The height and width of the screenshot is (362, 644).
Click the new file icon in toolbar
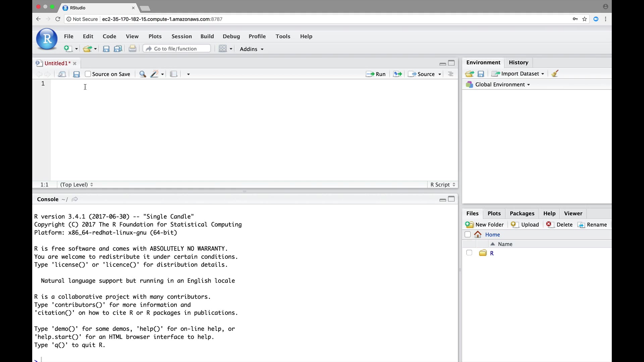coord(68,49)
